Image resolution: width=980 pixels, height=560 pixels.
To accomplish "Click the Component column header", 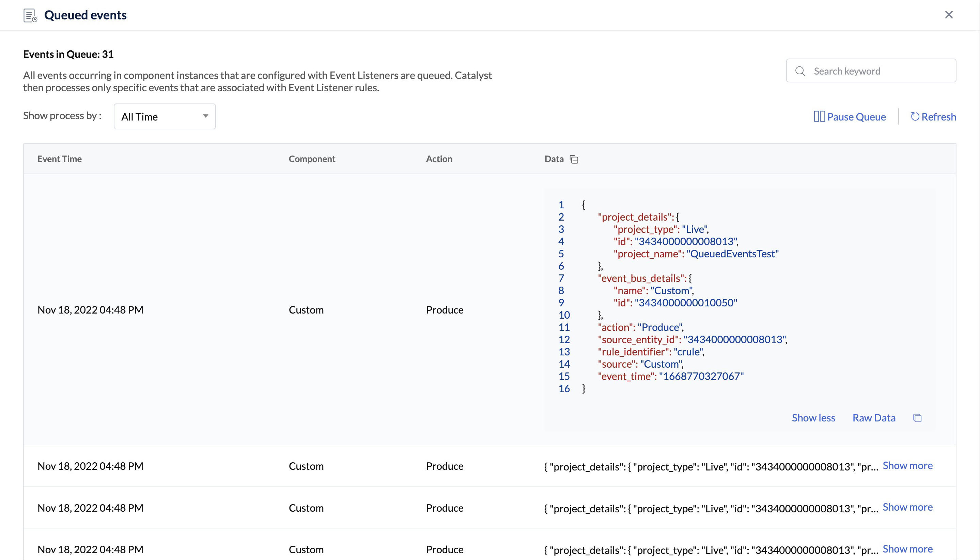I will [312, 159].
